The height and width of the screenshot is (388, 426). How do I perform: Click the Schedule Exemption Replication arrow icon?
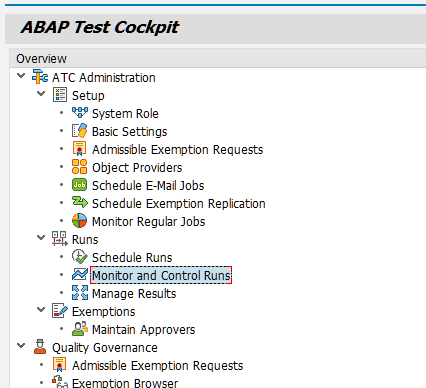pos(80,203)
